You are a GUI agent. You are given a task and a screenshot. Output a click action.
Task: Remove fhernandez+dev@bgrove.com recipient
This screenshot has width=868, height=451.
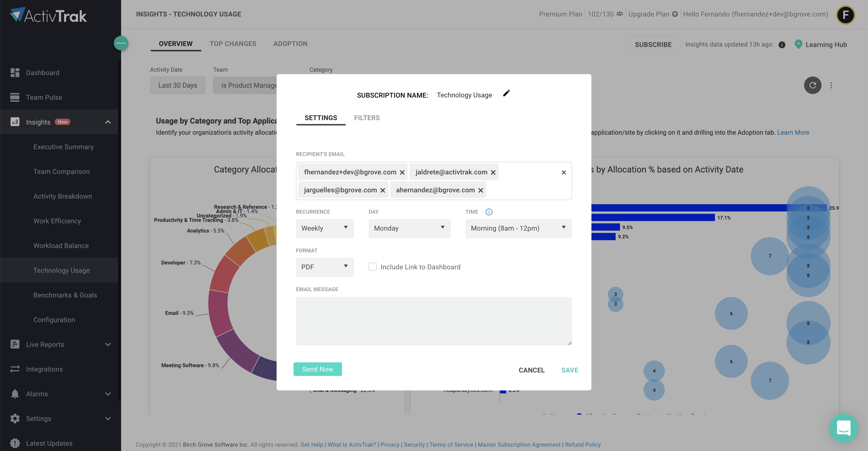click(x=402, y=173)
